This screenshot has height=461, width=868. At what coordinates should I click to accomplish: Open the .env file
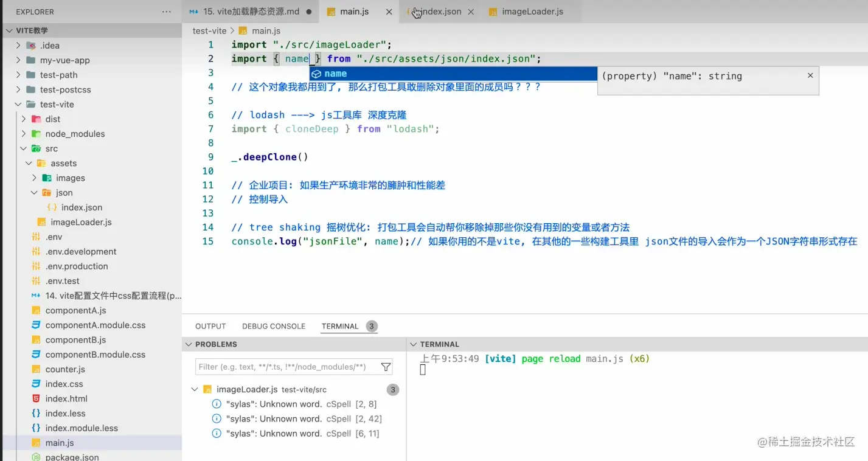click(x=54, y=237)
